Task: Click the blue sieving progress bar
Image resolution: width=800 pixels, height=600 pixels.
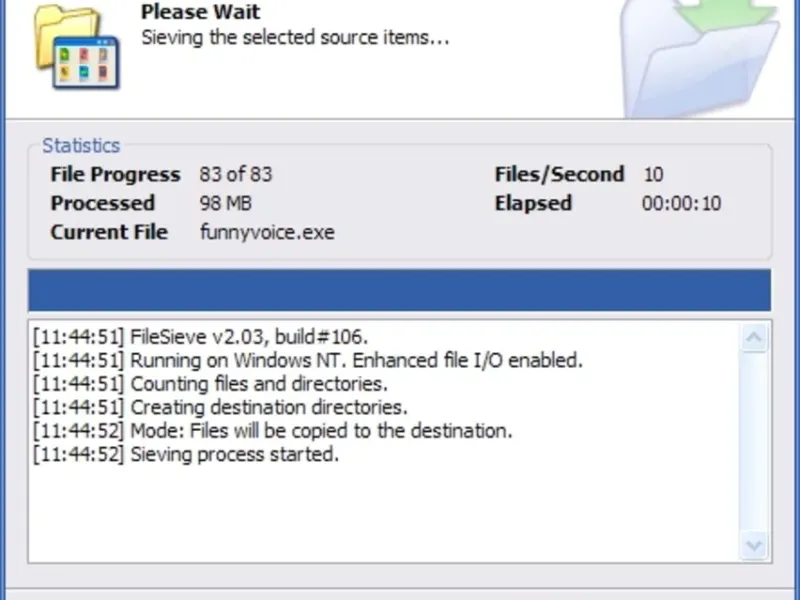Action: [x=399, y=290]
